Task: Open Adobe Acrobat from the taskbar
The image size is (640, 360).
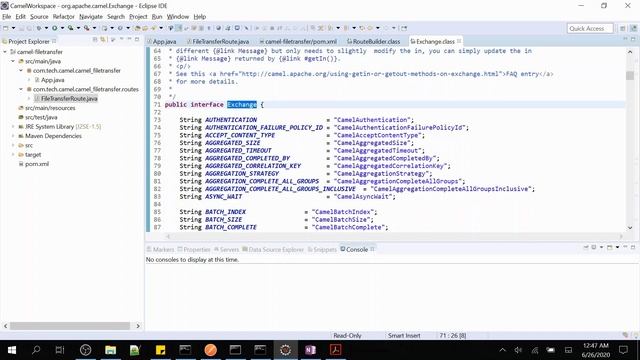Action: pyautogui.click(x=336, y=350)
